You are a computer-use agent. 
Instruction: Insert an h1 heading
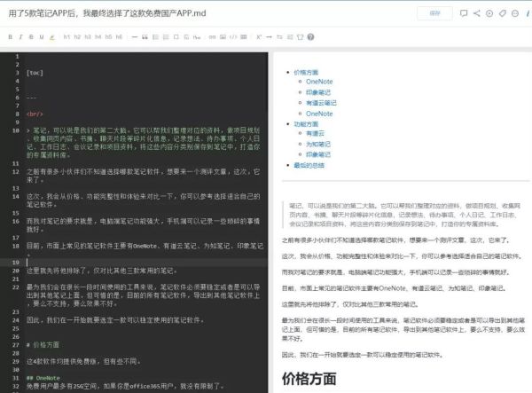click(66, 37)
